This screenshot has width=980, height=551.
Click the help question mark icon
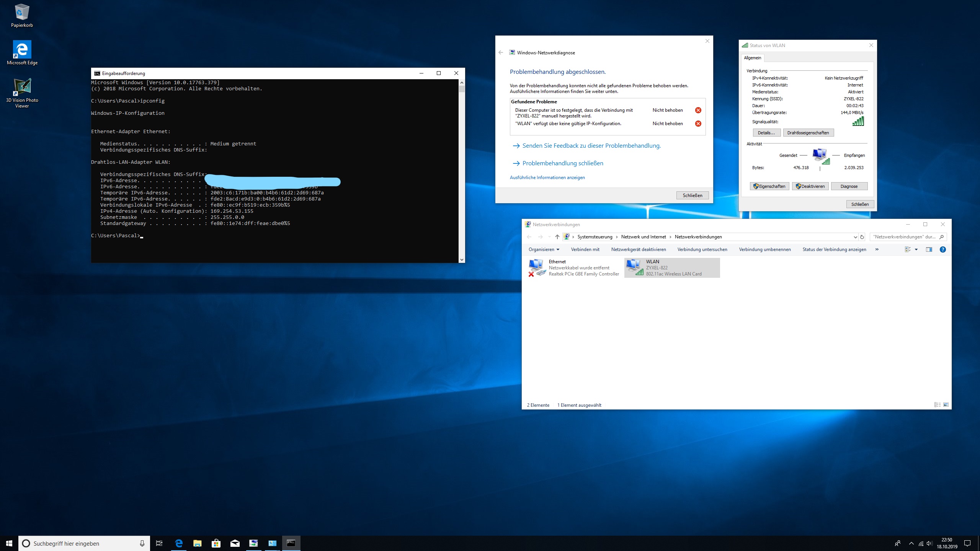coord(943,249)
